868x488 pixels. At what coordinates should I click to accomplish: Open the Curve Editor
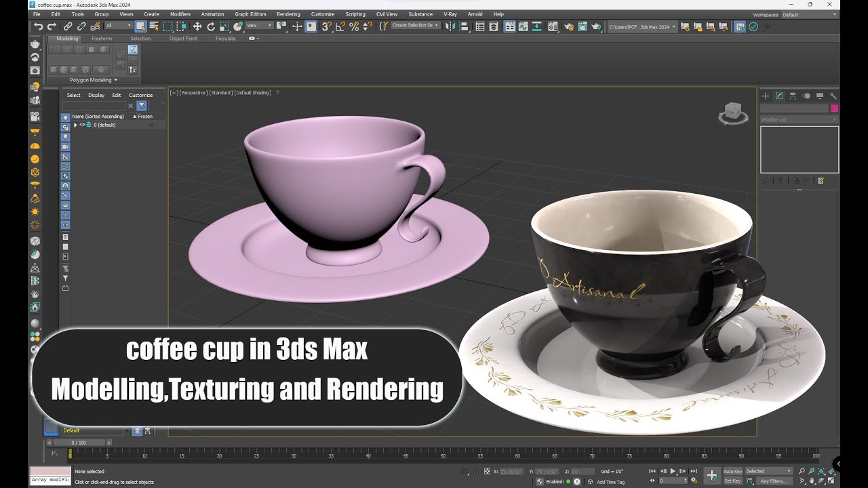click(x=523, y=26)
